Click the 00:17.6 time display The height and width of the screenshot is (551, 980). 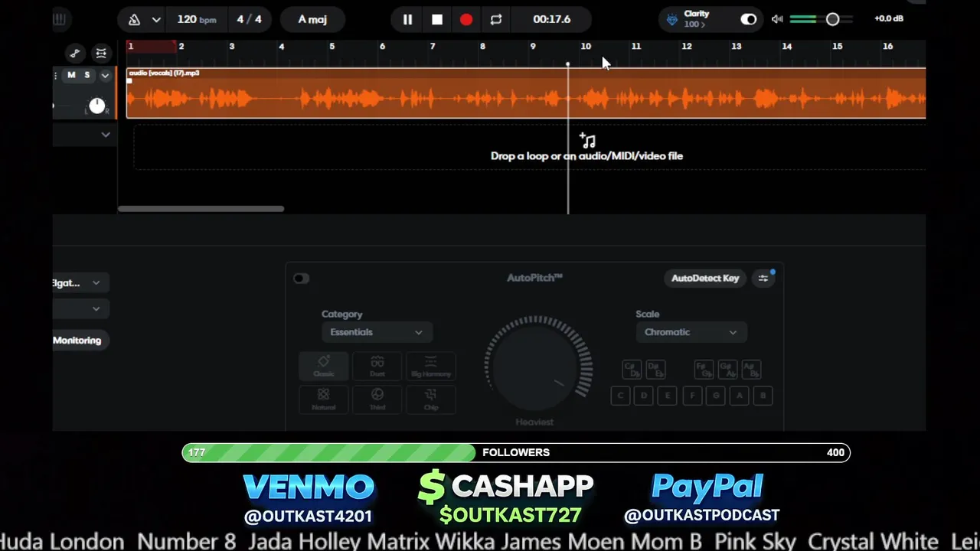[x=552, y=19]
